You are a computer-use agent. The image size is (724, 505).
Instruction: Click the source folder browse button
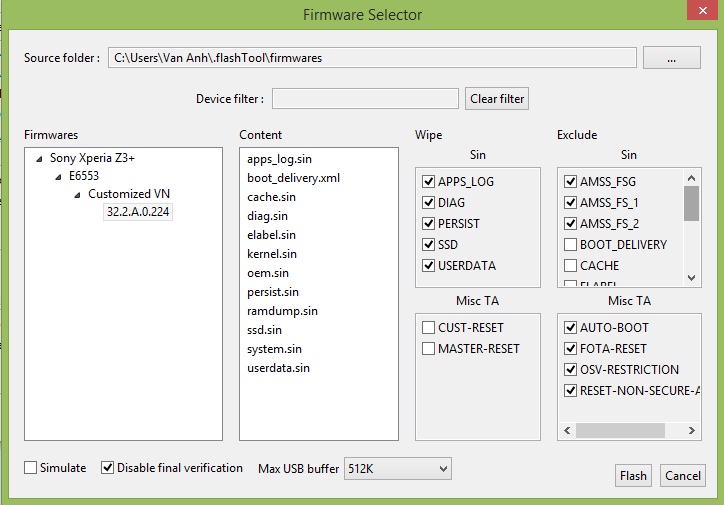coord(671,58)
